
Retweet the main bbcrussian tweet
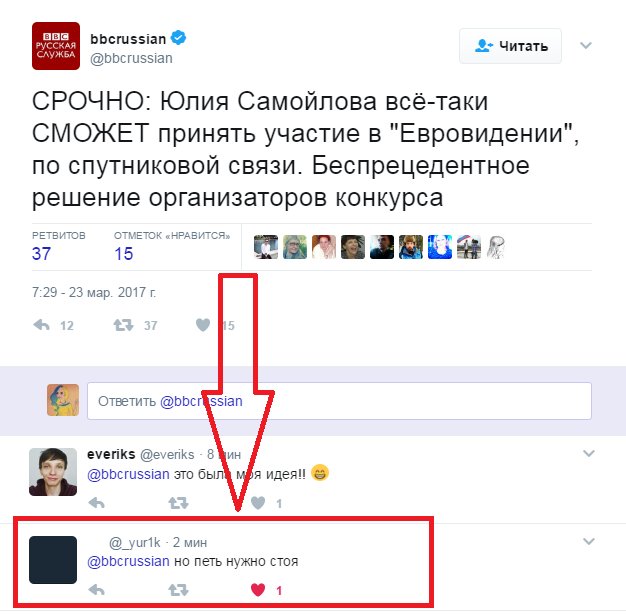(x=123, y=325)
